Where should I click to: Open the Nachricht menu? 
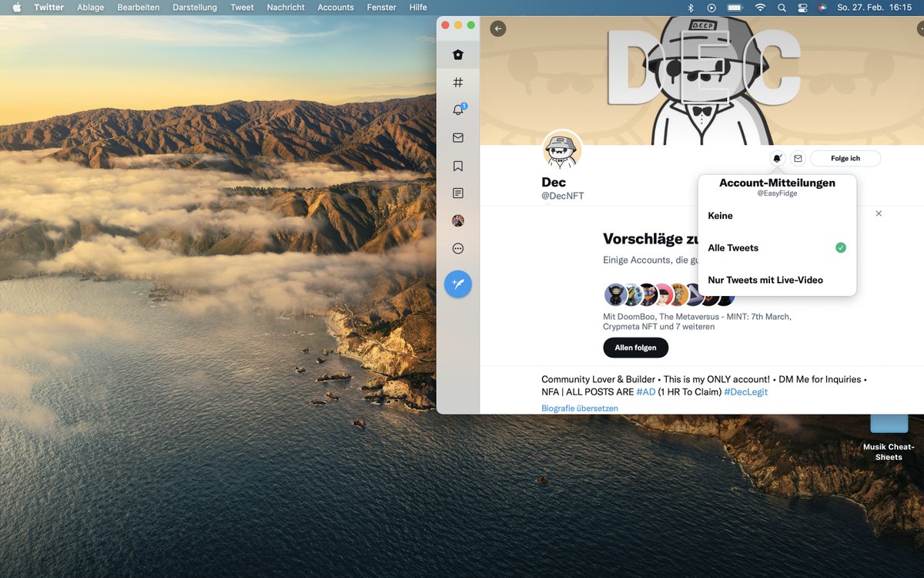286,8
